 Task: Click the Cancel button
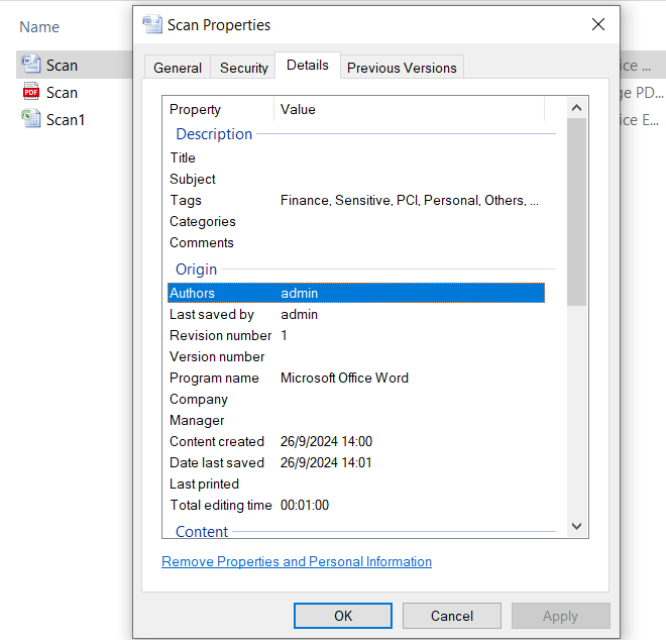click(x=452, y=616)
